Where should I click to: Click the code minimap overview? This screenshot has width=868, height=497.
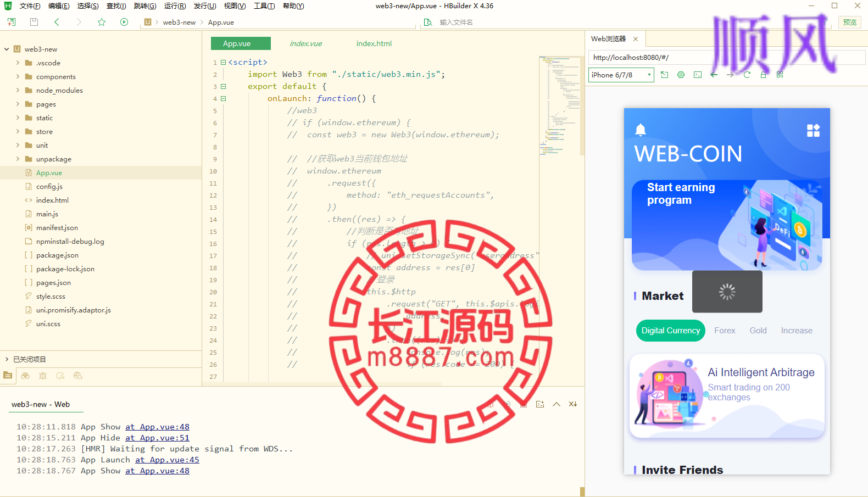[559, 105]
